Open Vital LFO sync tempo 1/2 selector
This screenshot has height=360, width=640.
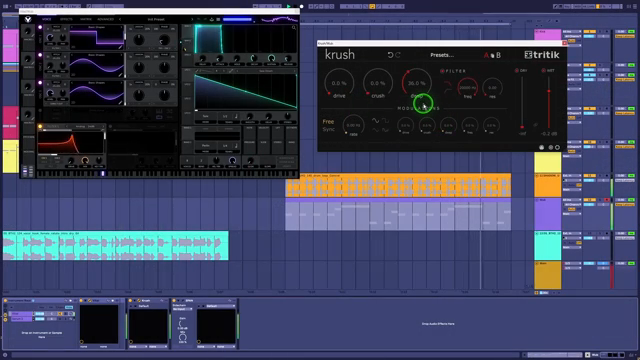click(x=225, y=116)
